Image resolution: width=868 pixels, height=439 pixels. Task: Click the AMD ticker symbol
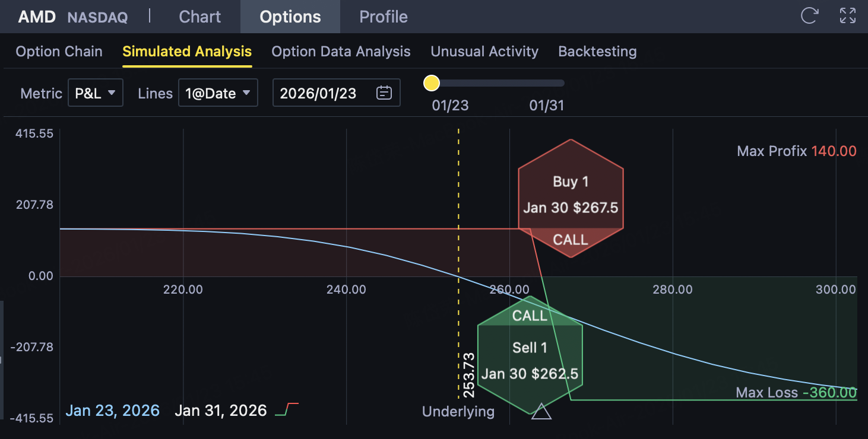tap(37, 17)
